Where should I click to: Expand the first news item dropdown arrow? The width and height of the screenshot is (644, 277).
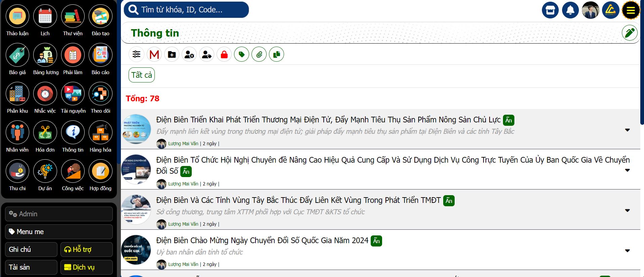(x=627, y=130)
